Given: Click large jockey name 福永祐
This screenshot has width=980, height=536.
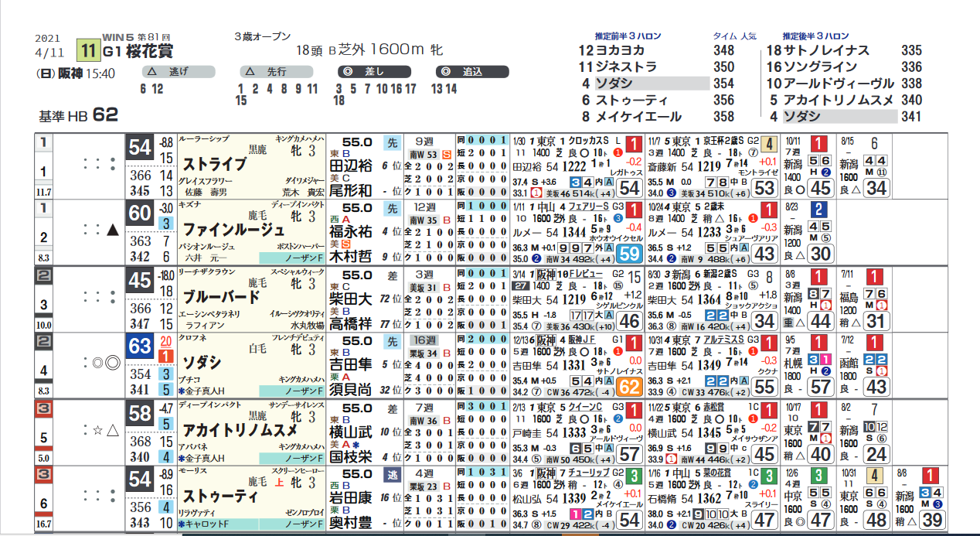Looking at the screenshot, I should tap(350, 231).
